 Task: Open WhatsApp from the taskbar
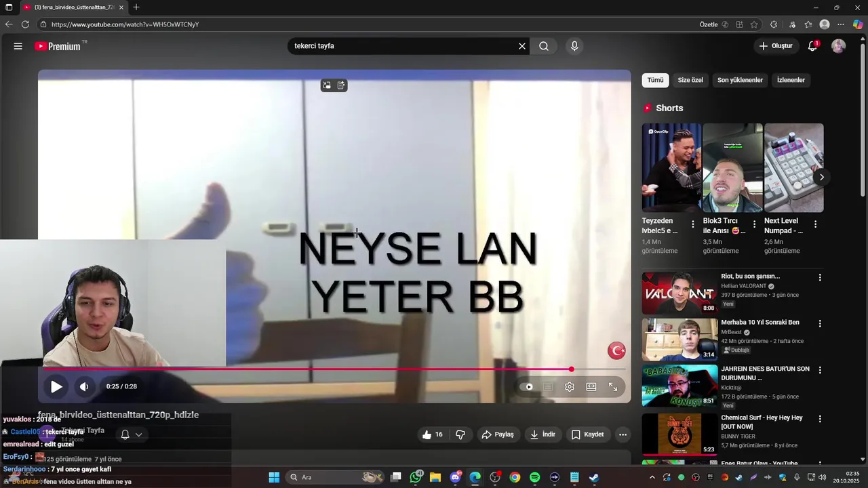click(416, 477)
